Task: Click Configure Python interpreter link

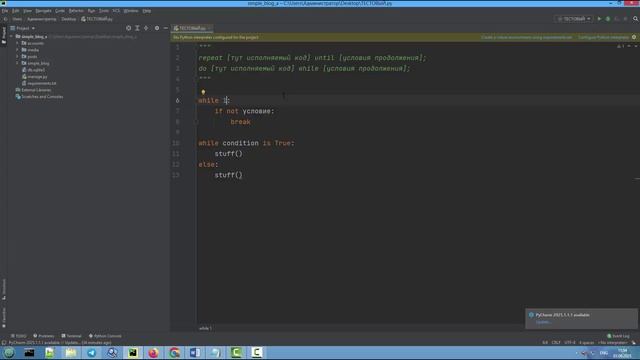Action: click(x=603, y=37)
